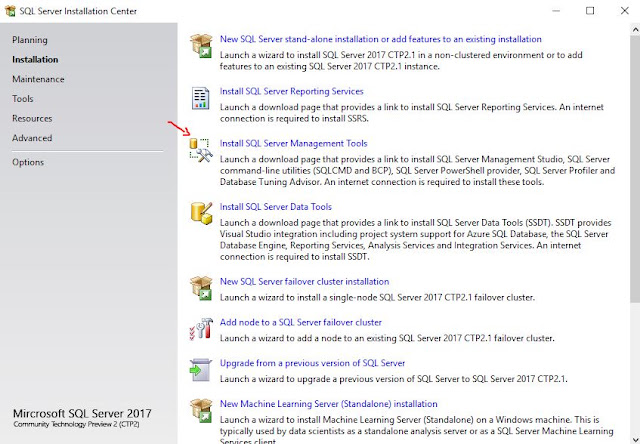Click the 'Mircrosoft SQL Server 2017' branding text

(x=82, y=413)
